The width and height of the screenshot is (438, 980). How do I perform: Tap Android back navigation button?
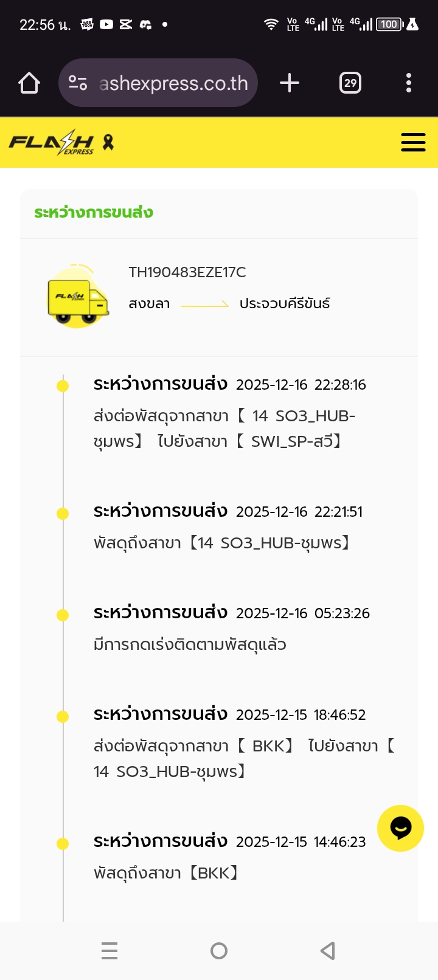pos(328,951)
